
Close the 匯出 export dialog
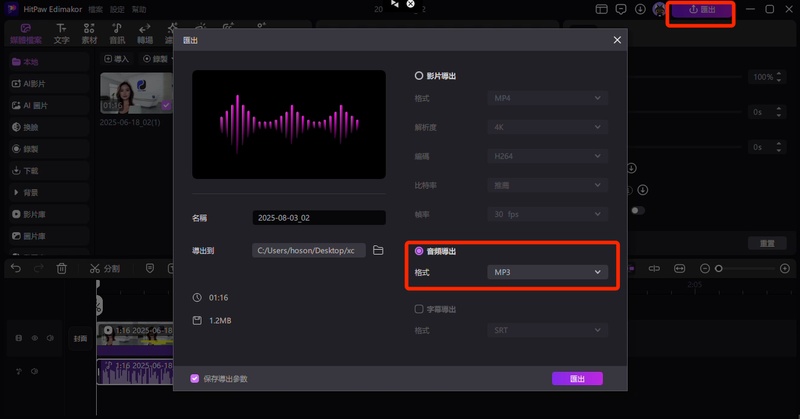(x=617, y=40)
